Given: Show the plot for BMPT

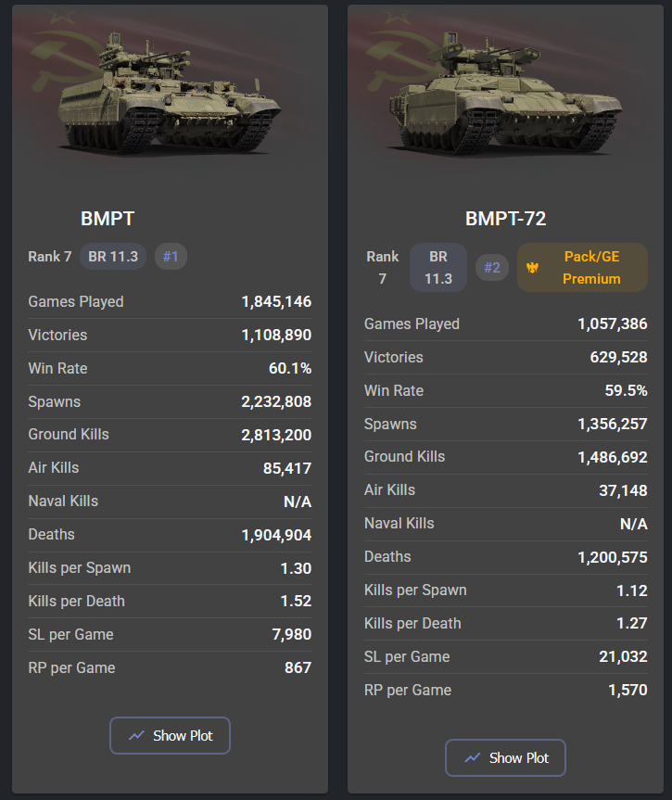Looking at the screenshot, I should 170,735.
